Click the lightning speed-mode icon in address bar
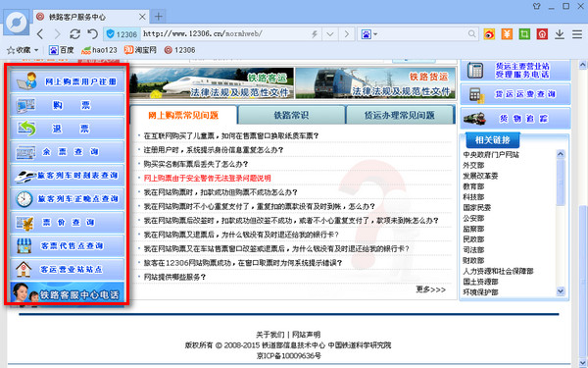588x368 pixels. point(315,34)
